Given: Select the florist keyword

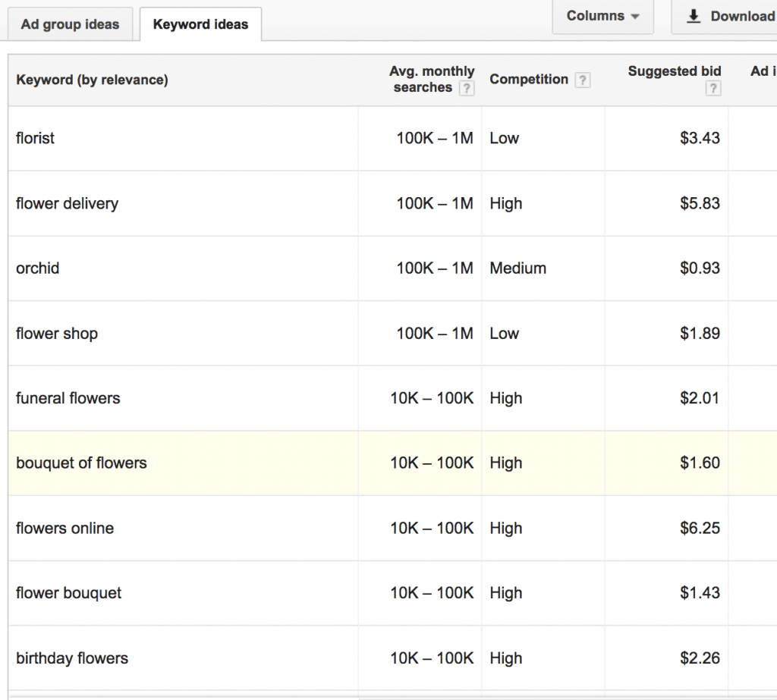Looking at the screenshot, I should coord(35,138).
